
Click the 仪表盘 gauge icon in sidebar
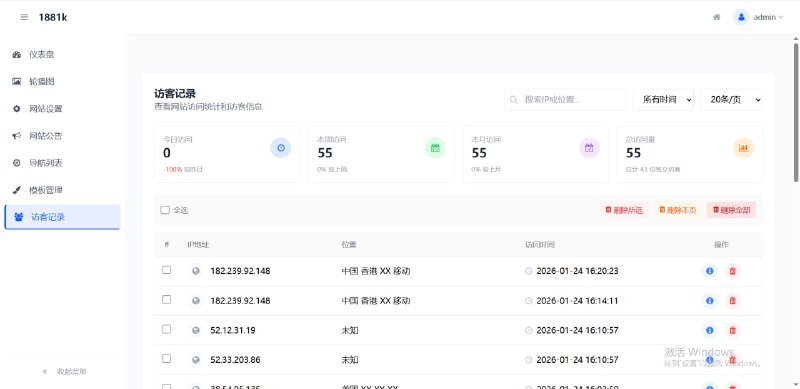pos(17,55)
